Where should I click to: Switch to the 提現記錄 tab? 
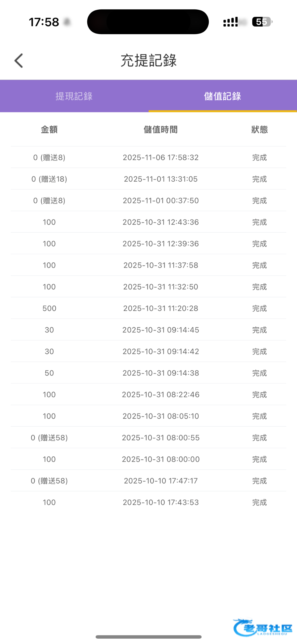[x=74, y=96]
